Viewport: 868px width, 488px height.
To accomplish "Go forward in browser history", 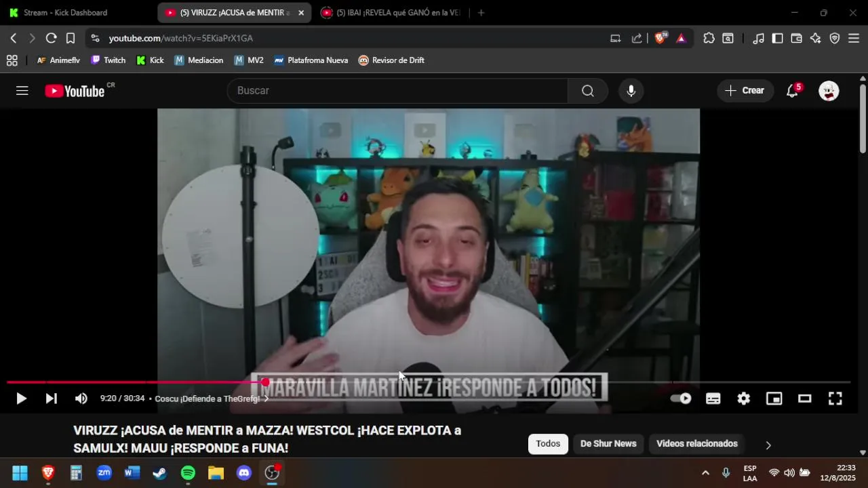I will pyautogui.click(x=32, y=39).
